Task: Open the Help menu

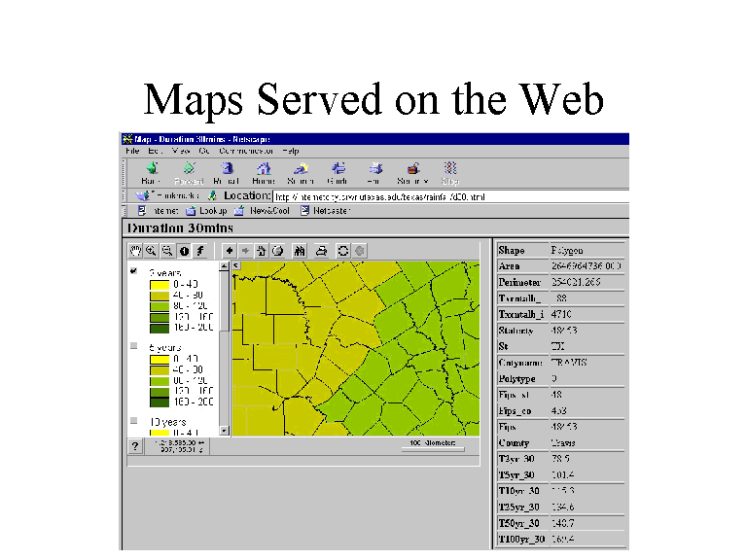Action: click(290, 151)
